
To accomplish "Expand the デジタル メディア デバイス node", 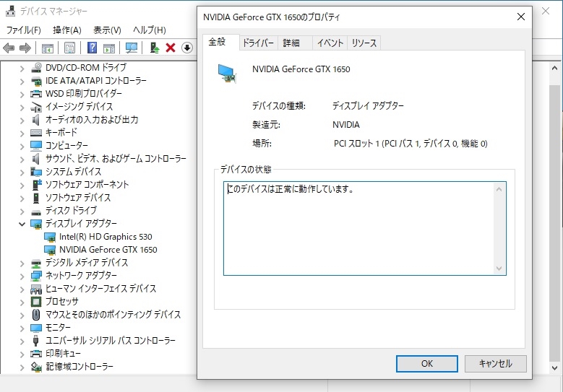I will coord(22,263).
